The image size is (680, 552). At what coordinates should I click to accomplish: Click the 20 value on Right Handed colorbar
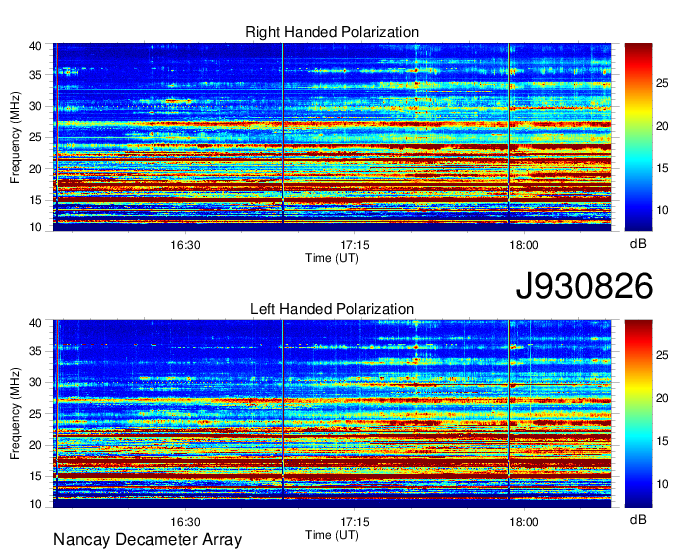coord(662,126)
